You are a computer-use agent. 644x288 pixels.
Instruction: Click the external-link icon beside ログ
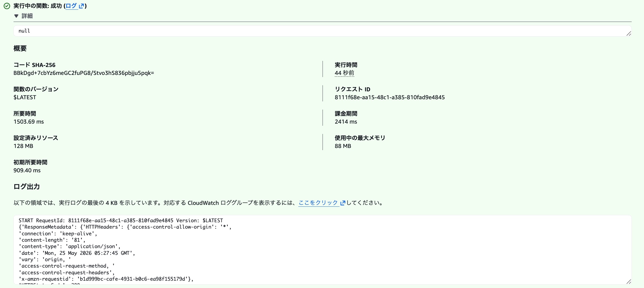point(81,6)
